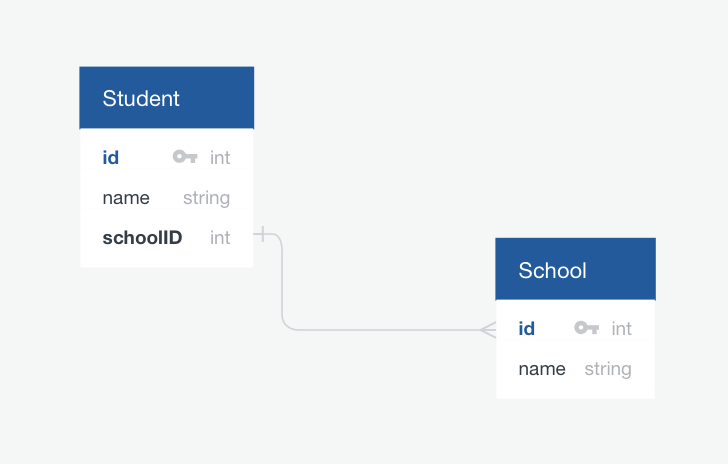
Task: Click the lower-left bend of the relationship line
Action: (x=286, y=326)
